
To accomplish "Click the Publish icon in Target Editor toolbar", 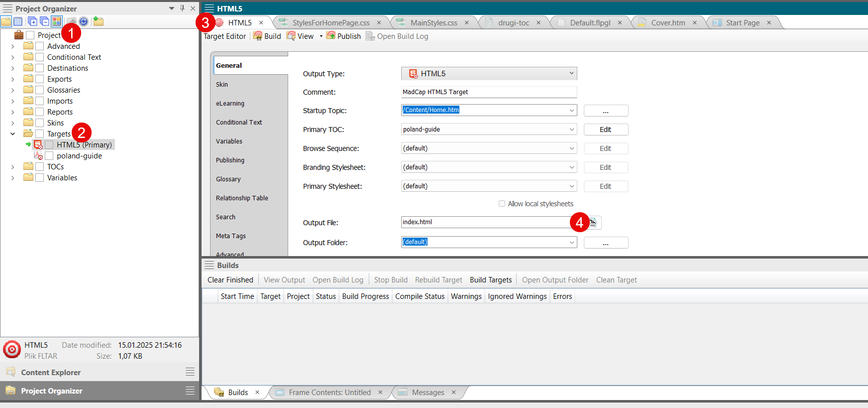I will [x=331, y=36].
